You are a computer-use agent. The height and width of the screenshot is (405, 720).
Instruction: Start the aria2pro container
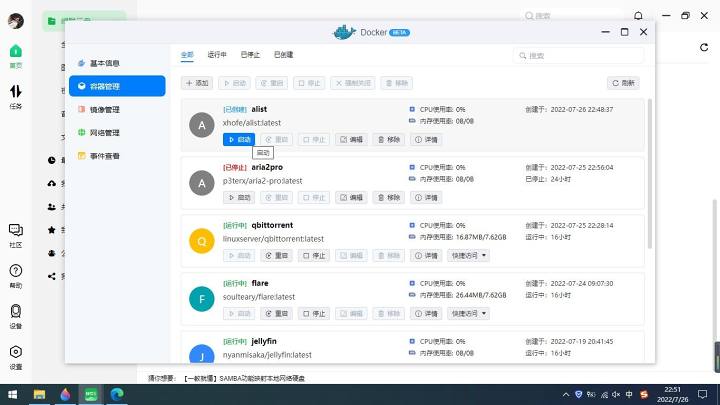tap(239, 197)
